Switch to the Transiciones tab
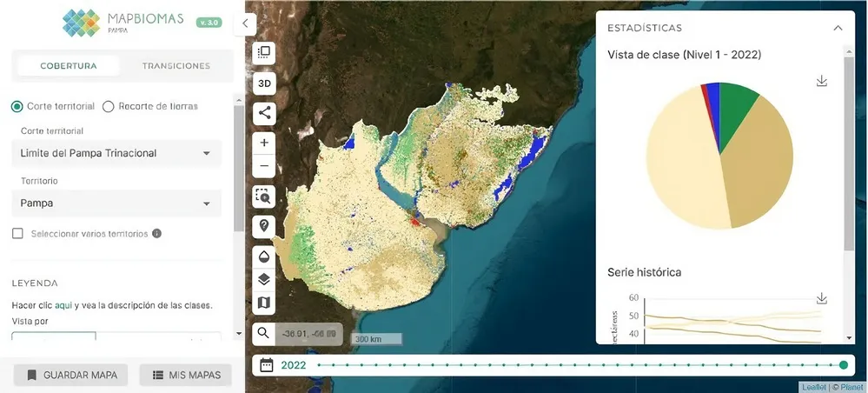 [176, 66]
